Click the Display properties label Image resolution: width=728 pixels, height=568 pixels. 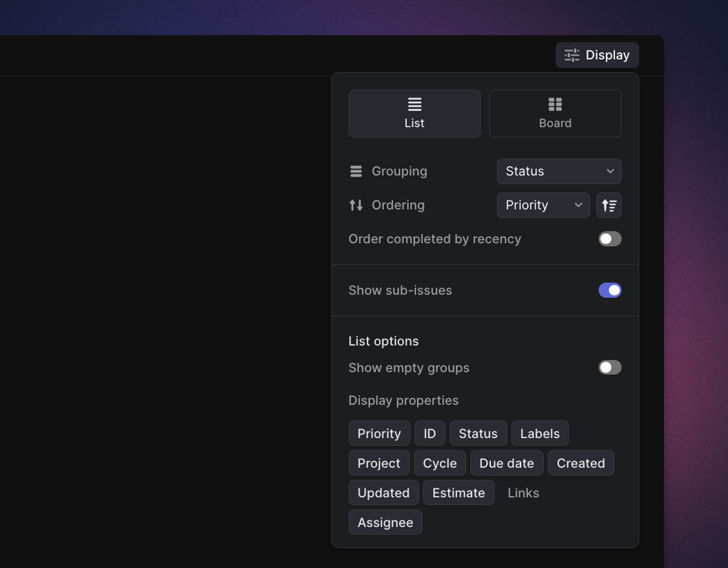403,400
